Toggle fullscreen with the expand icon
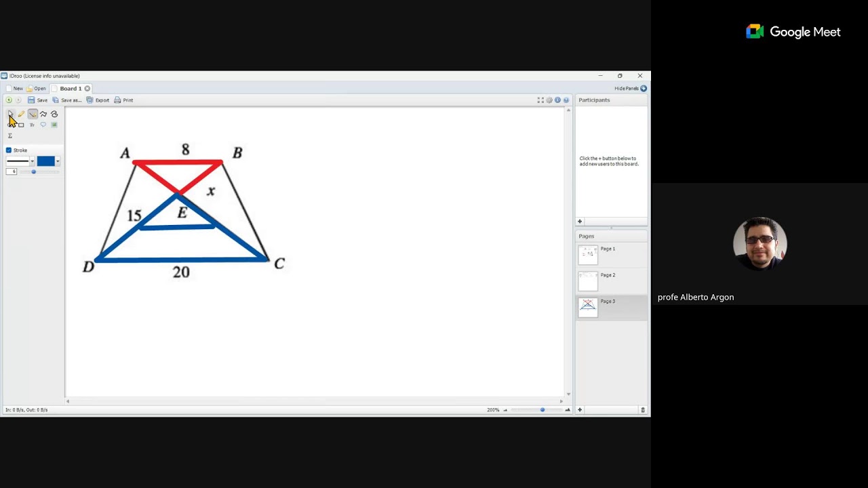This screenshot has height=488, width=868. [x=540, y=100]
